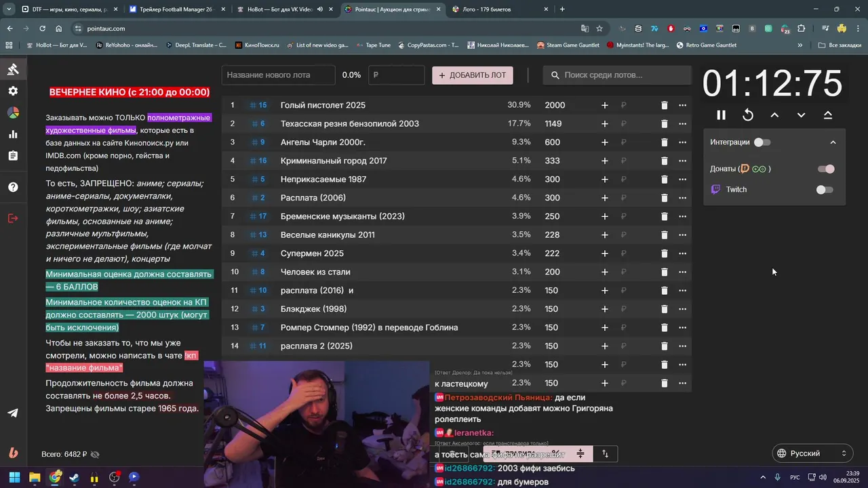The width and height of the screenshot is (868, 488).
Task: Delete lot Ангелы Чарли 2000г.
Action: click(664, 142)
